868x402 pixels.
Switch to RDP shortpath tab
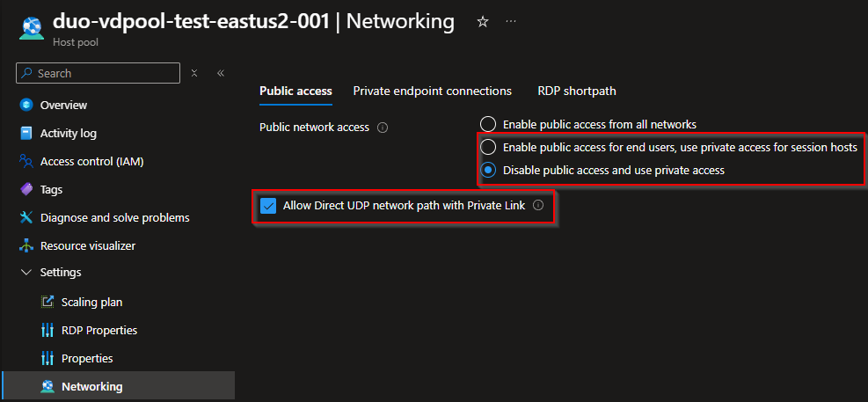click(576, 91)
